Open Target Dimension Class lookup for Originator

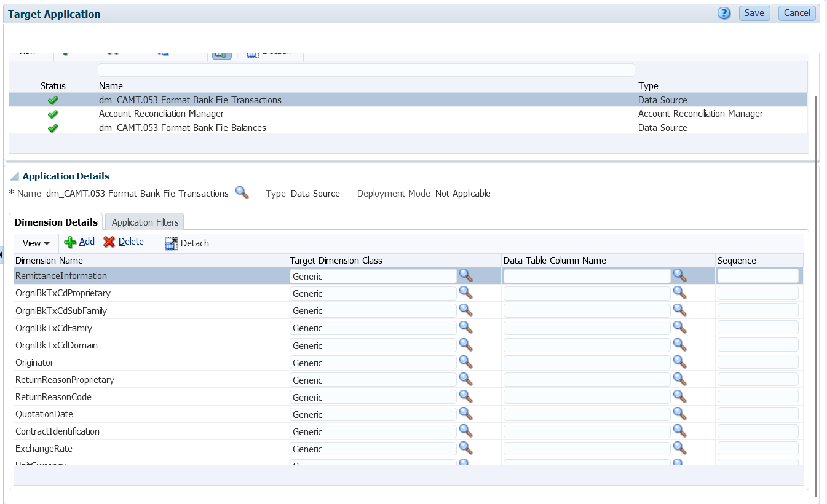(466, 362)
